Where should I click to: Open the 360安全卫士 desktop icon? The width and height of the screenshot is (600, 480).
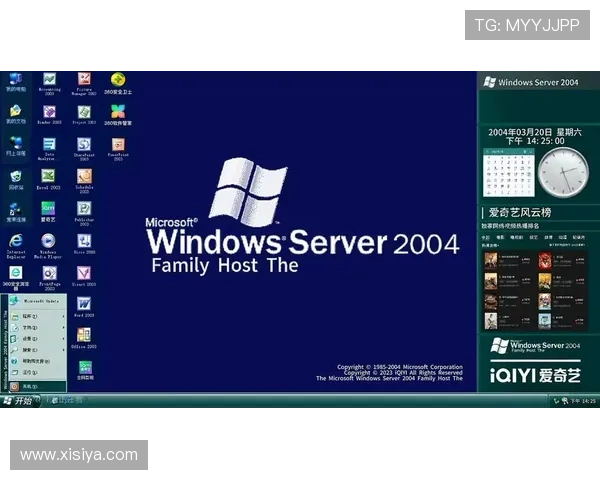click(x=118, y=83)
